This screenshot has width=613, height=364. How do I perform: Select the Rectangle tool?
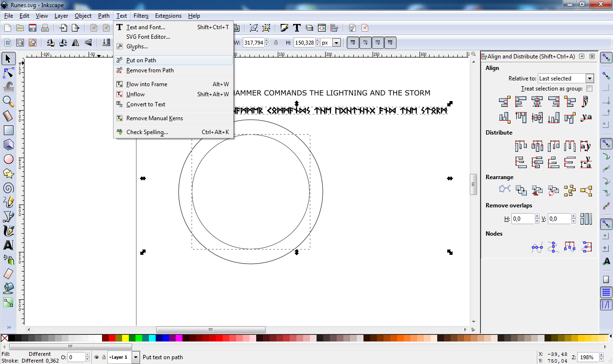8,130
